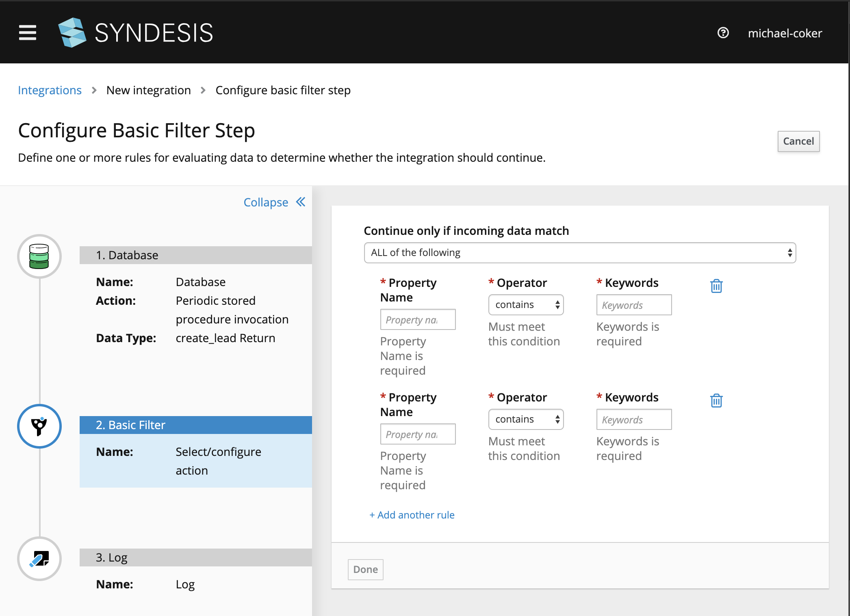
Task: Click the create_lead Return data type text
Action: tap(226, 338)
